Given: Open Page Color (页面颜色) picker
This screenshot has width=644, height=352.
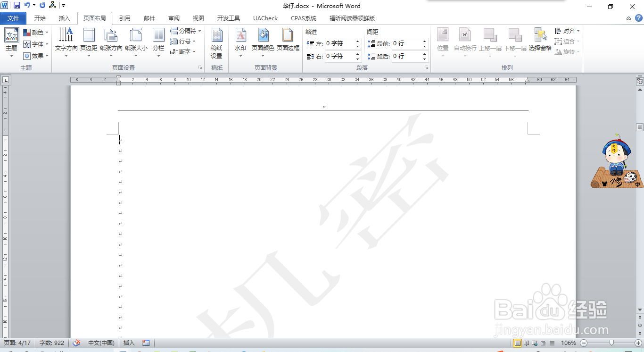Looking at the screenshot, I should 263,42.
